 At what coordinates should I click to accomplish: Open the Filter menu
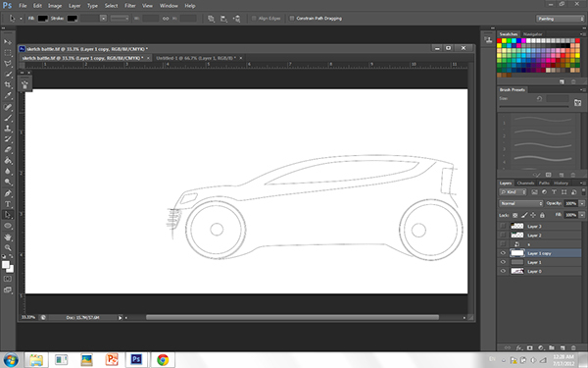[x=130, y=6]
